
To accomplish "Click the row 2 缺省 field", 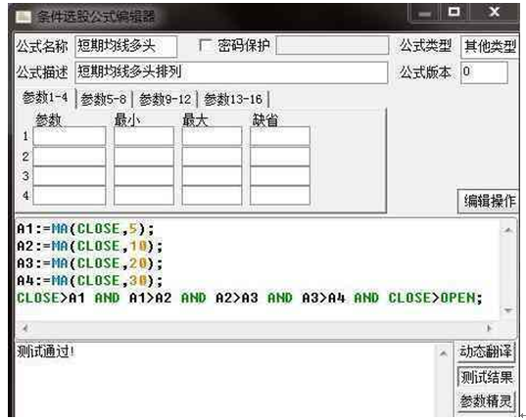I will pyautogui.click(x=280, y=157).
